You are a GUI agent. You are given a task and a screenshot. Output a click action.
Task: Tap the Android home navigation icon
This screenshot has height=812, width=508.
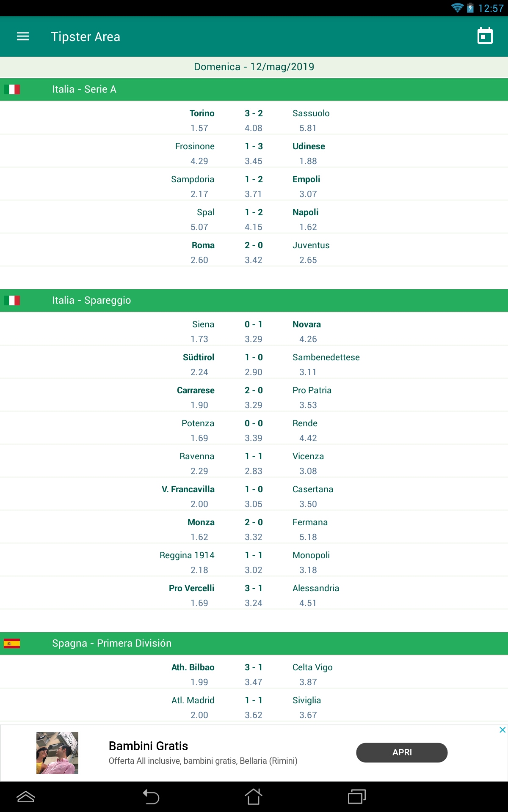[254, 797]
